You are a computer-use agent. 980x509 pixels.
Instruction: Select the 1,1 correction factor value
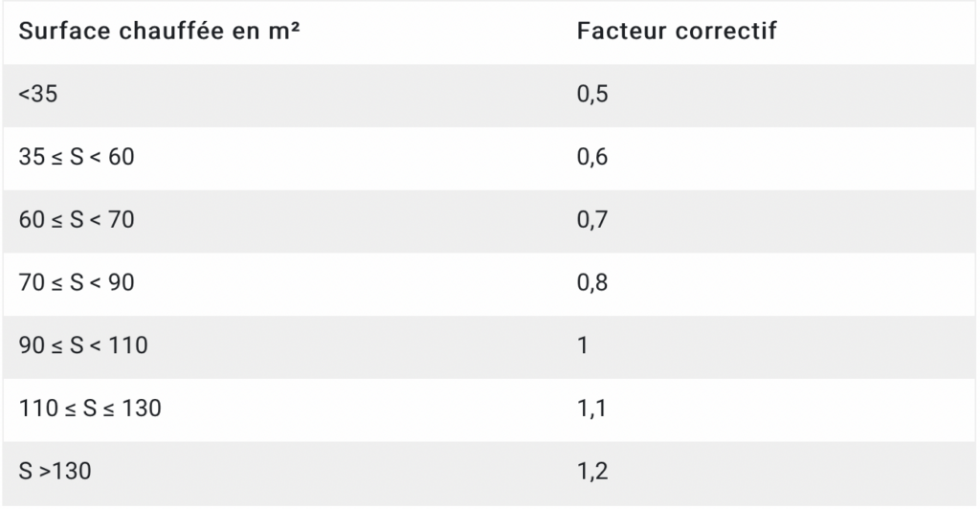pyautogui.click(x=591, y=409)
